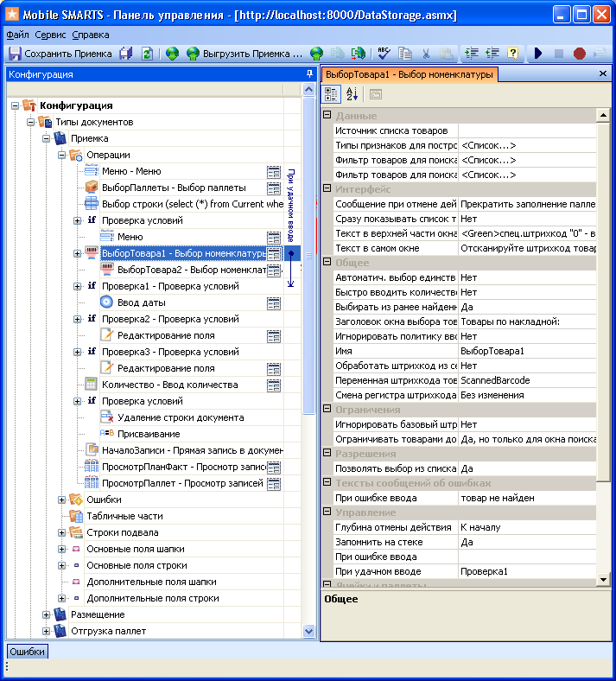616x681 pixels.
Task: Collapse the Интерфейс property section
Action: point(327,189)
